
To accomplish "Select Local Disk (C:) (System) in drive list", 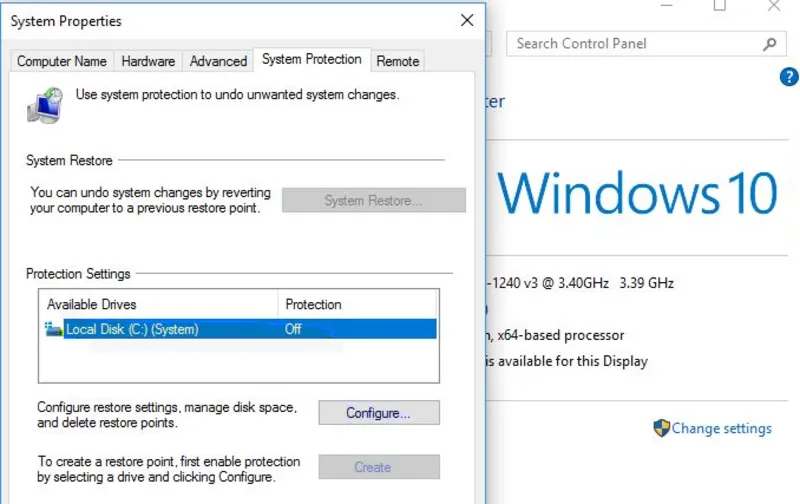I will [x=132, y=329].
